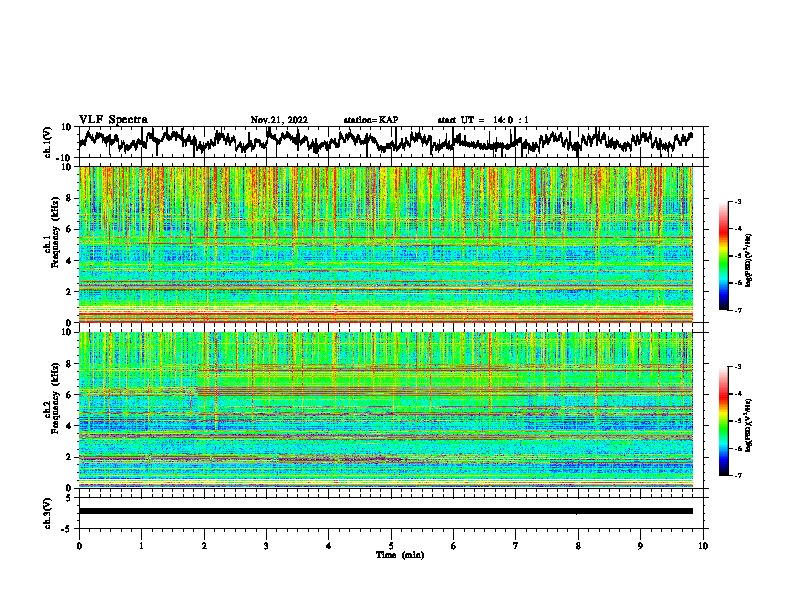Screen dimensions: 792x612
Task: Click the ch.1 spectrogram color bar
Action: click(723, 256)
